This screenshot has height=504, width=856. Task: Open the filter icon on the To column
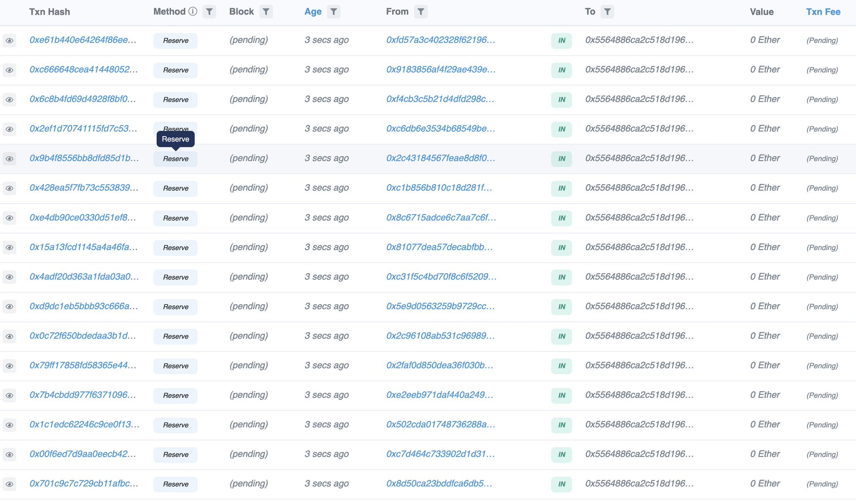coord(608,11)
